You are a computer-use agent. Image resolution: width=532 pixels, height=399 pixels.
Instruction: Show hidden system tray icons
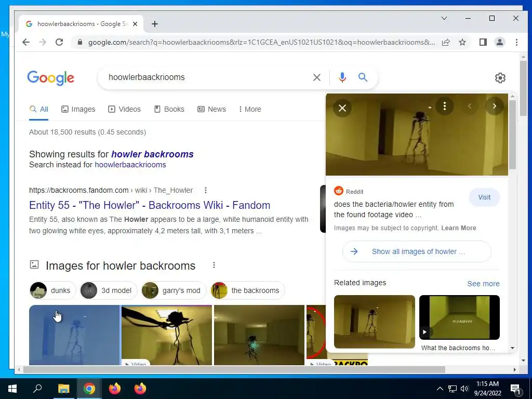pos(440,389)
